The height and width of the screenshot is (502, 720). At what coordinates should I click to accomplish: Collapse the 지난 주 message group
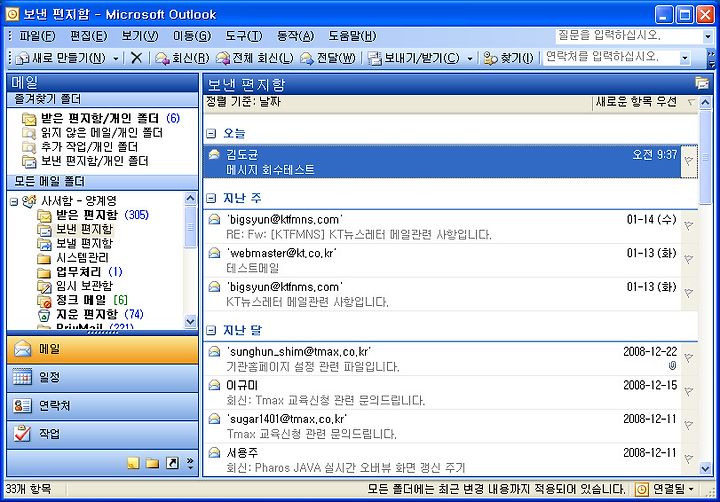coord(211,198)
